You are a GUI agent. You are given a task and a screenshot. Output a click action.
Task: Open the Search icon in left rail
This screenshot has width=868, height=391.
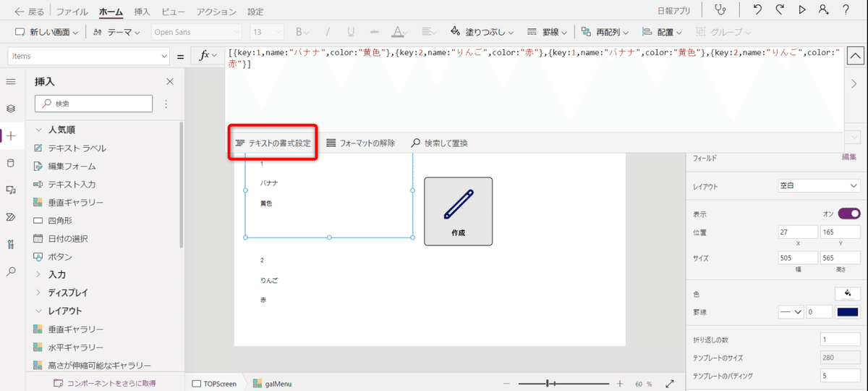pyautogui.click(x=11, y=272)
